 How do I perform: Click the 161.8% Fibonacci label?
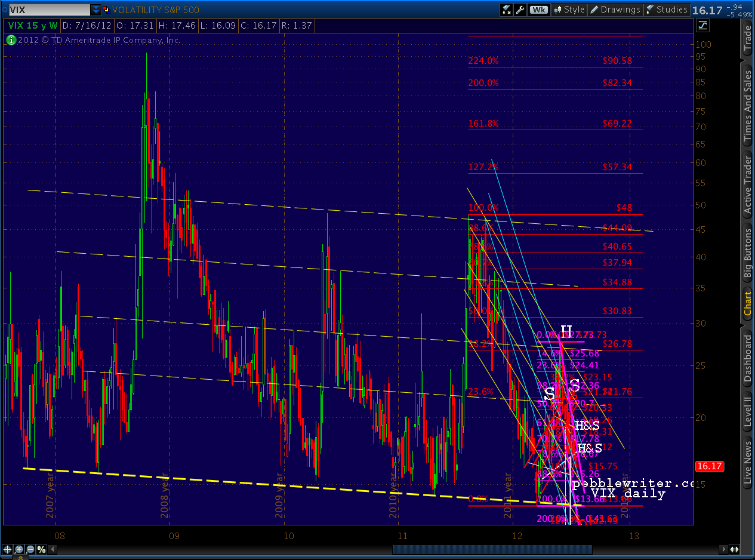click(x=483, y=124)
